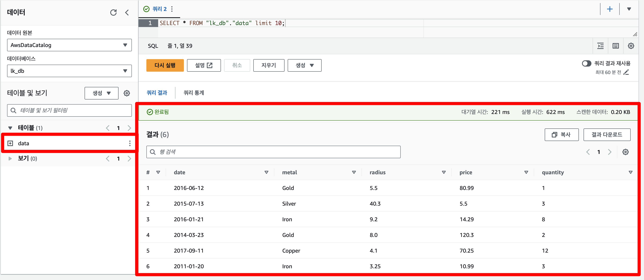
Task: Open query 2 tab options menu
Action: point(172,9)
